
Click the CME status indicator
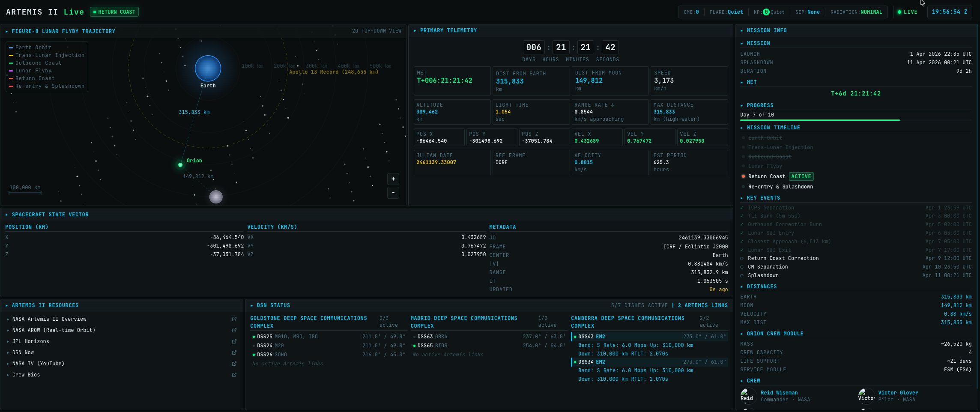pos(691,12)
